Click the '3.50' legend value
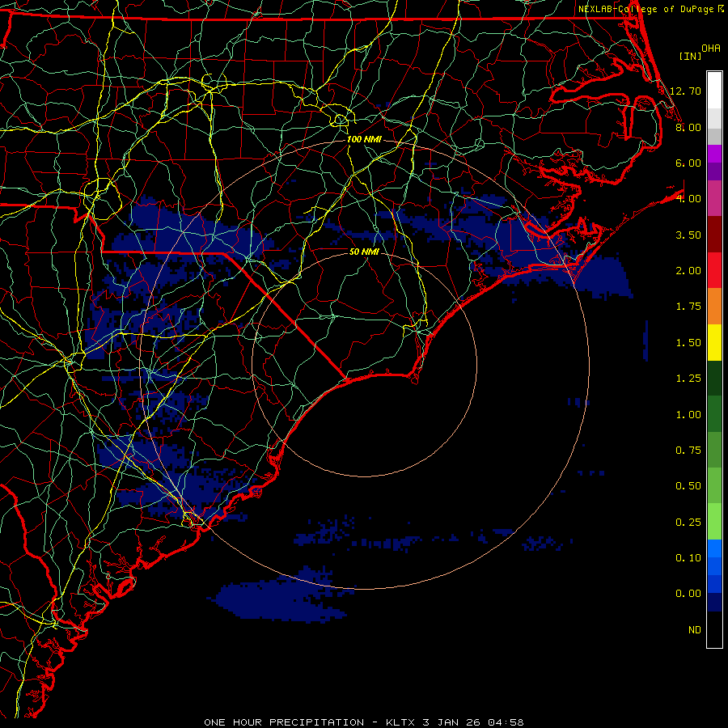Image resolution: width=728 pixels, height=728 pixels. point(688,235)
